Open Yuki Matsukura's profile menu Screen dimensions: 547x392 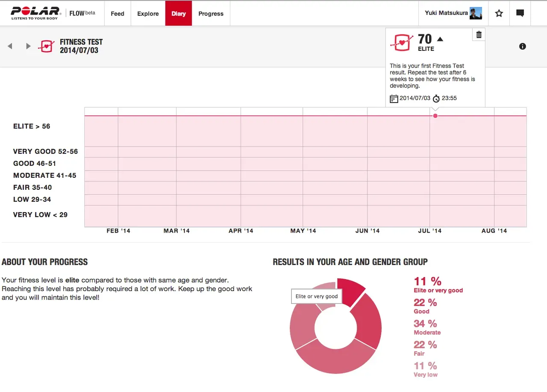(453, 13)
